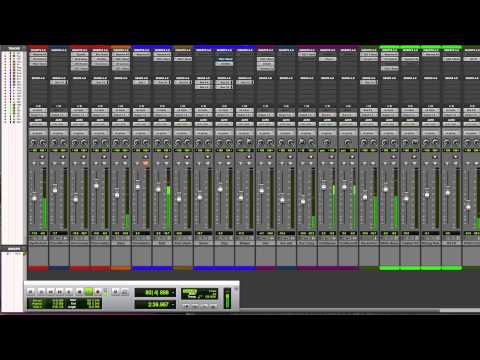Click the output level meter in the transport window
This screenshot has width=480, height=360.
coord(227,298)
